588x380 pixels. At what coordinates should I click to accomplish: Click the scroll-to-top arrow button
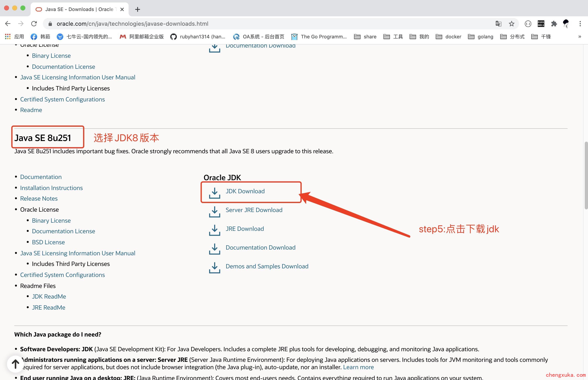pos(15,364)
